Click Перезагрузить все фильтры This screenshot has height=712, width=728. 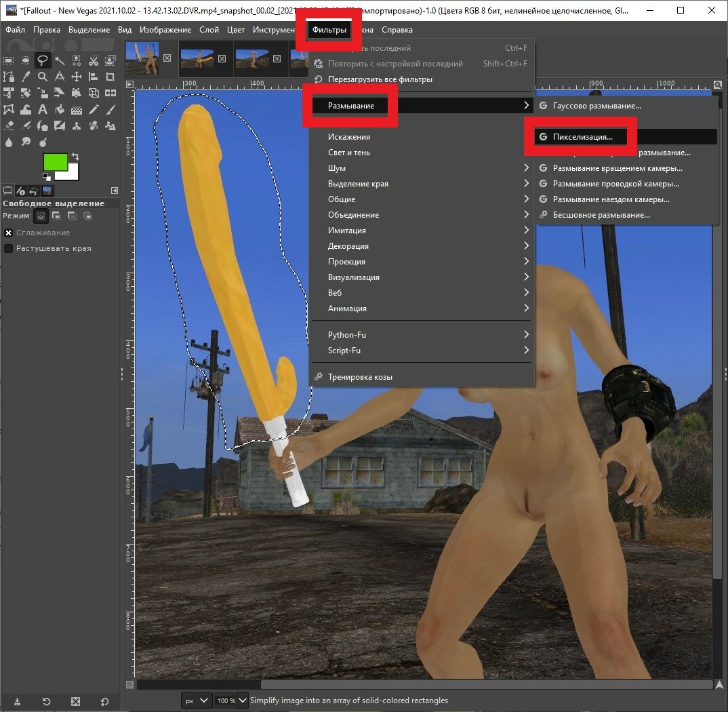[380, 79]
